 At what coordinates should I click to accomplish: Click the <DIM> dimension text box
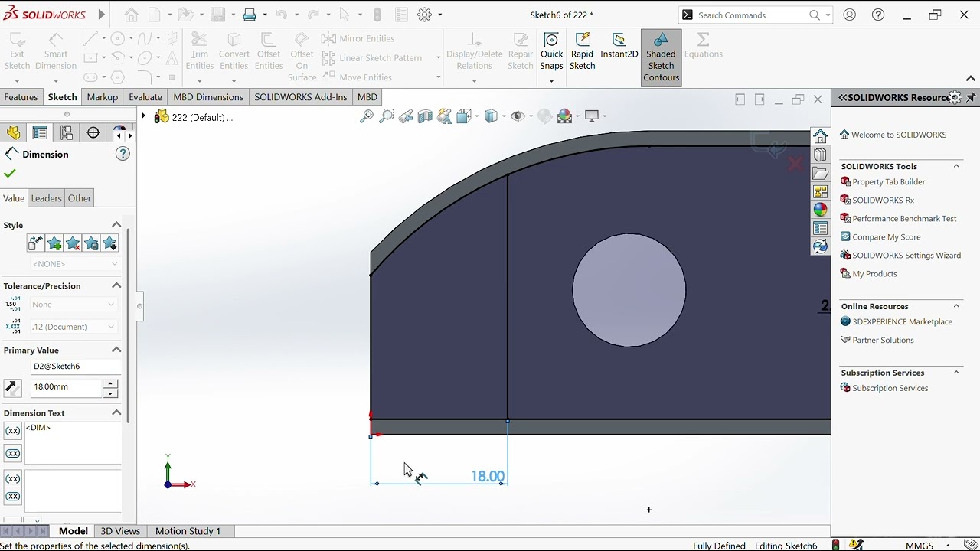pyautogui.click(x=73, y=442)
